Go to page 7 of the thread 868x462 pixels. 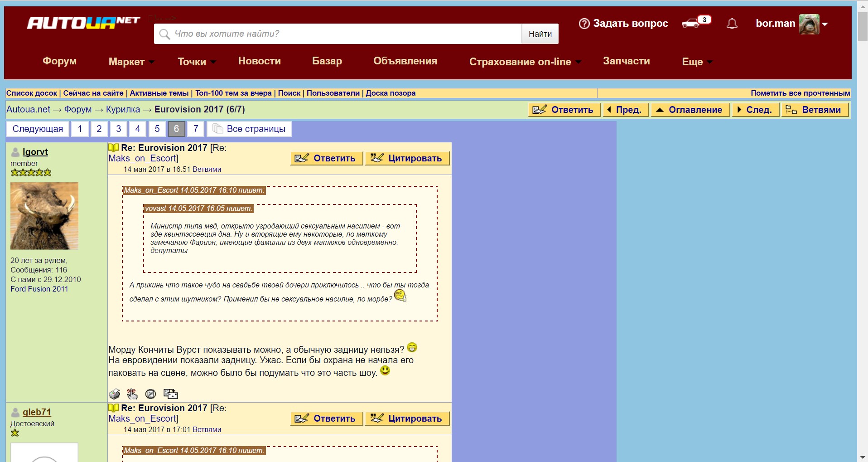click(196, 129)
